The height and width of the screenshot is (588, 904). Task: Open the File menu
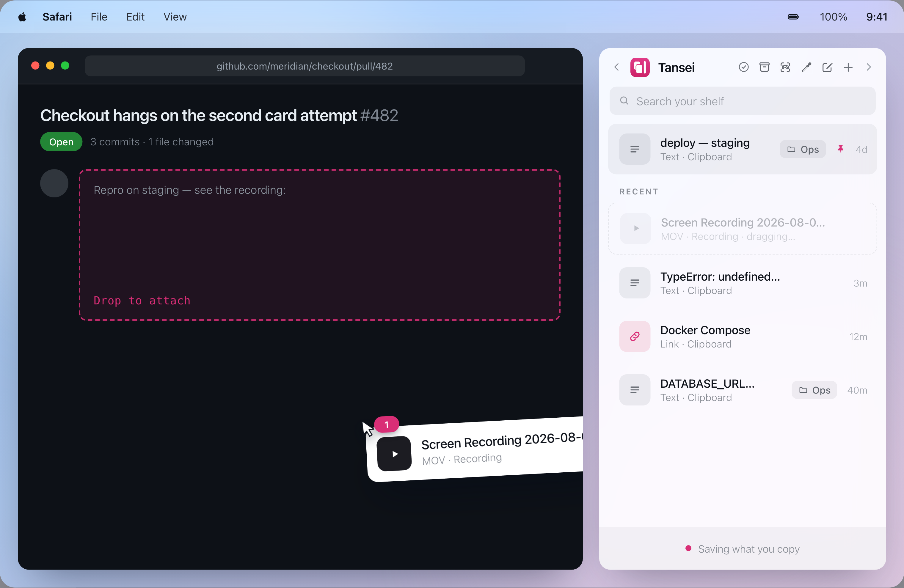click(x=99, y=17)
